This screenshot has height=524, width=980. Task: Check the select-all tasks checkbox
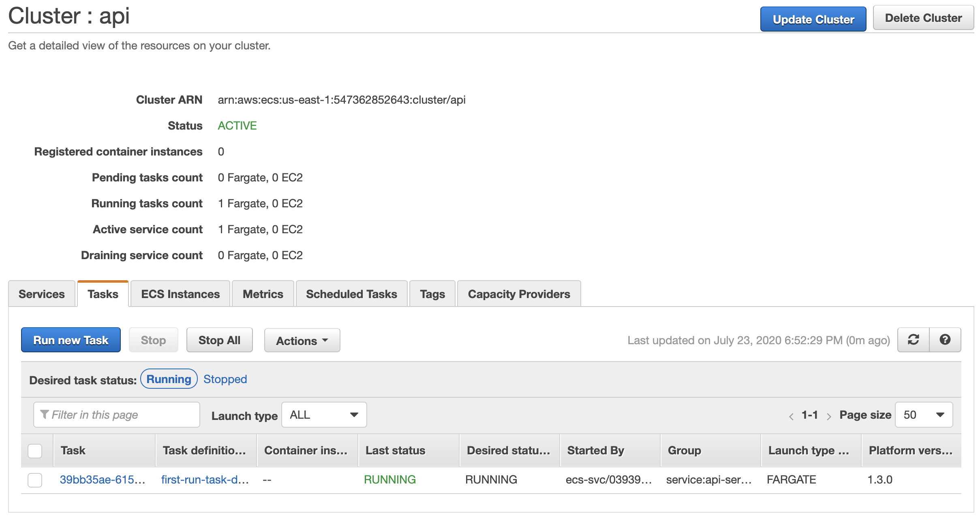pyautogui.click(x=35, y=451)
